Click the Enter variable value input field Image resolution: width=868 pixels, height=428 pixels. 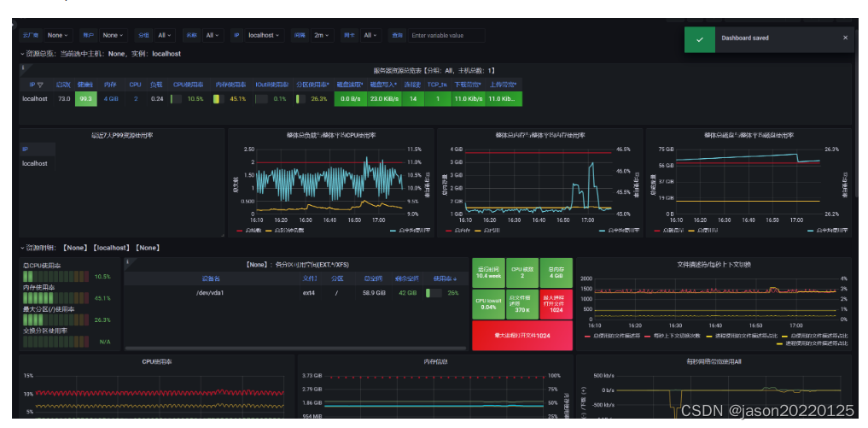tap(446, 35)
